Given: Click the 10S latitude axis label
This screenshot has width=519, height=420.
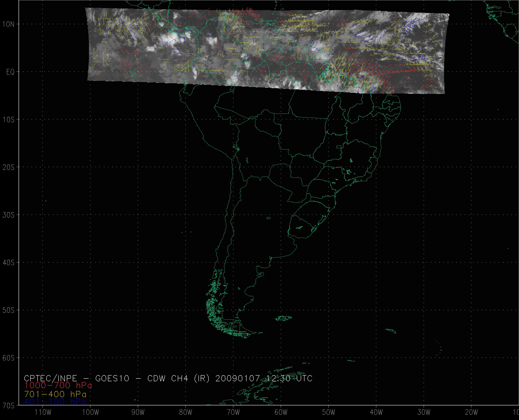Looking at the screenshot, I should tap(9, 120).
